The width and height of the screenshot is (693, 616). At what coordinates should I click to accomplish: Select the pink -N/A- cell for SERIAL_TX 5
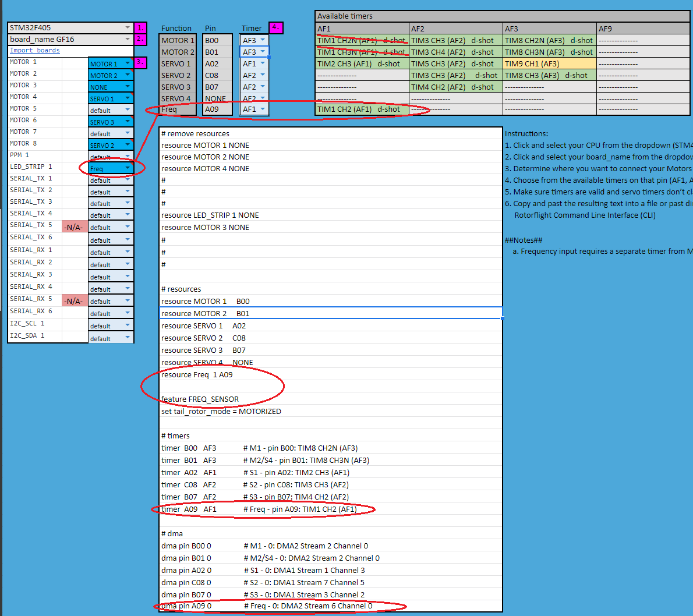point(75,227)
